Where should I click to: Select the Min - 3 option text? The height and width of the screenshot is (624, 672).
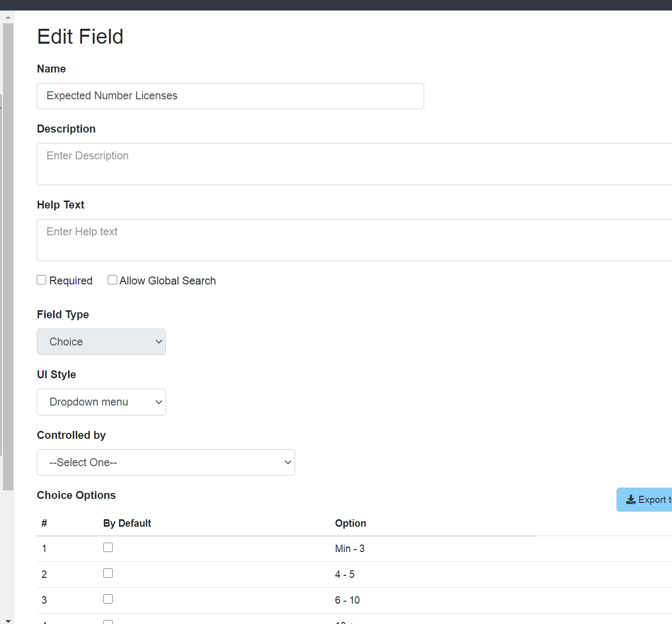[350, 549]
